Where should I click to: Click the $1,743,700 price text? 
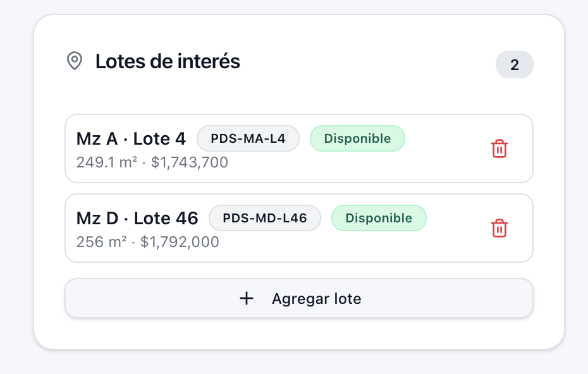pos(190,162)
